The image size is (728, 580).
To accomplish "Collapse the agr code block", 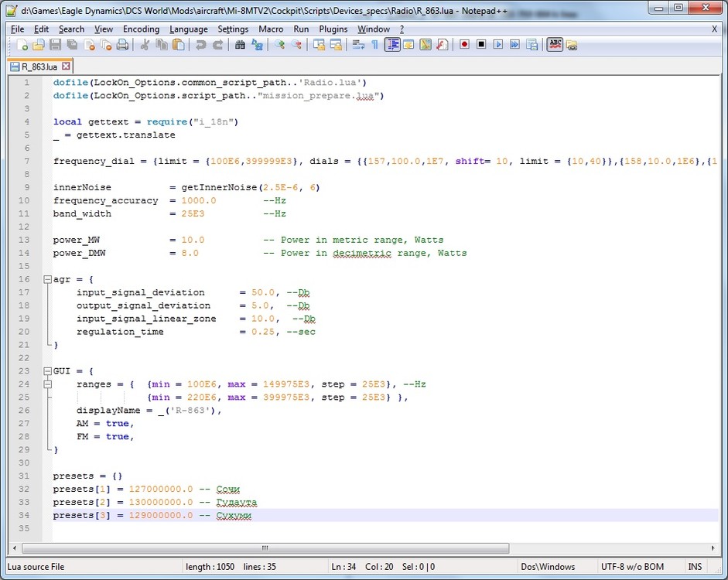I will [47, 279].
